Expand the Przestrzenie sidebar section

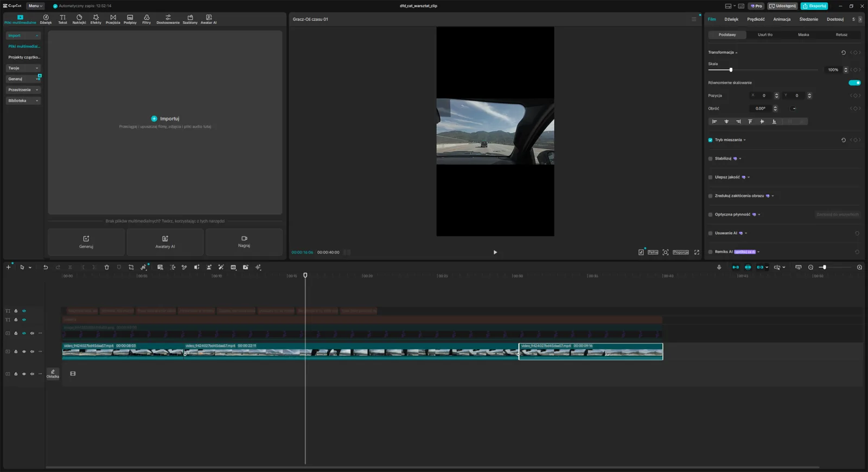point(23,90)
